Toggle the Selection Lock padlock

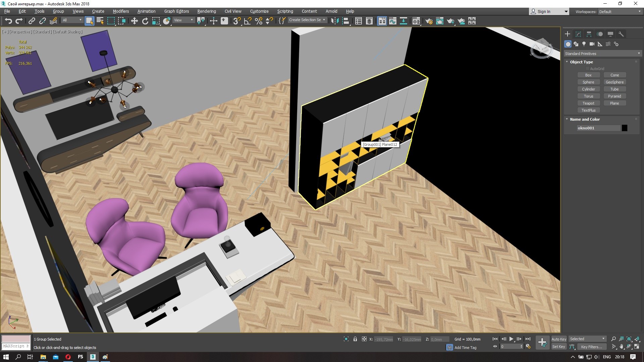355,339
